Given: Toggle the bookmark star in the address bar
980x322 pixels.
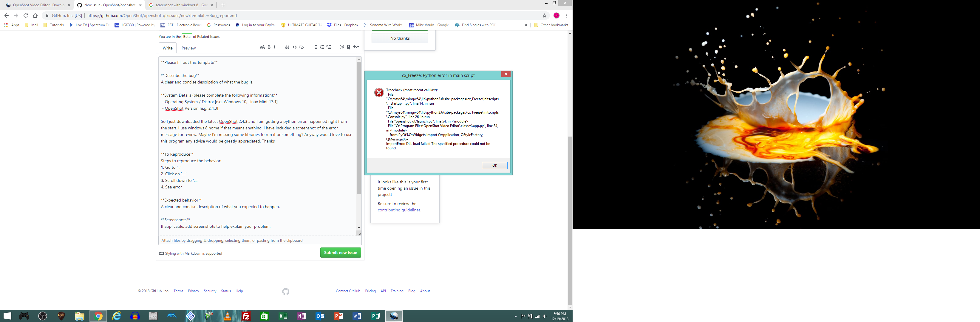Looking at the screenshot, I should tap(545, 16).
